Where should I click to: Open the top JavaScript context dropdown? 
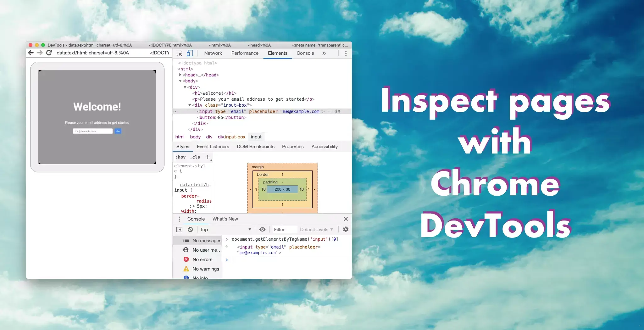(x=226, y=230)
